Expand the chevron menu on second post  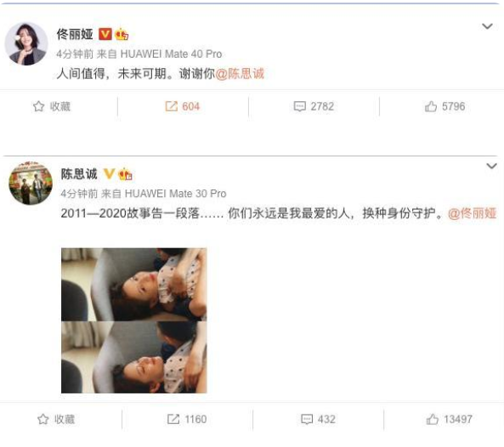click(492, 166)
